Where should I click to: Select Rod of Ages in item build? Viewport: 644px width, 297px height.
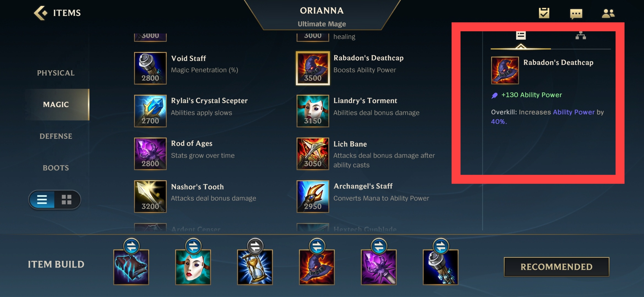[x=379, y=267]
